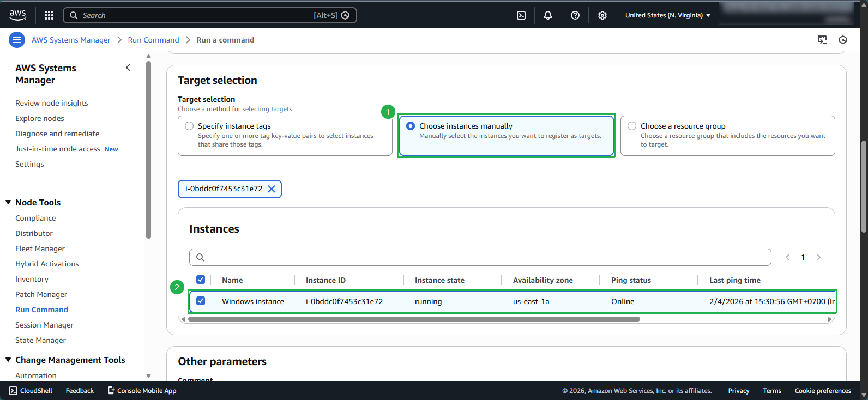The width and height of the screenshot is (868, 400).
Task: Go to previous page of instances
Action: click(788, 257)
